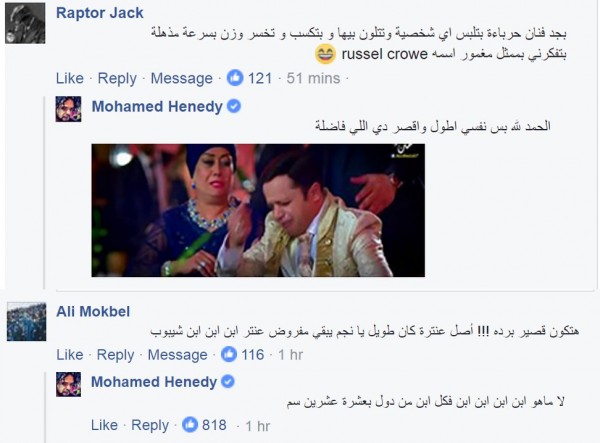Open the 116 likes thumbs-up icon
The height and width of the screenshot is (443, 600).
tap(229, 354)
